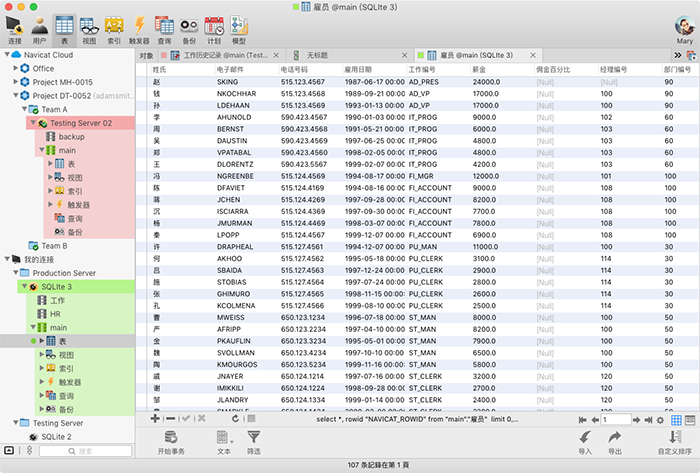Click the delete record minus icon
The height and width of the screenshot is (473, 700).
pyautogui.click(x=171, y=419)
